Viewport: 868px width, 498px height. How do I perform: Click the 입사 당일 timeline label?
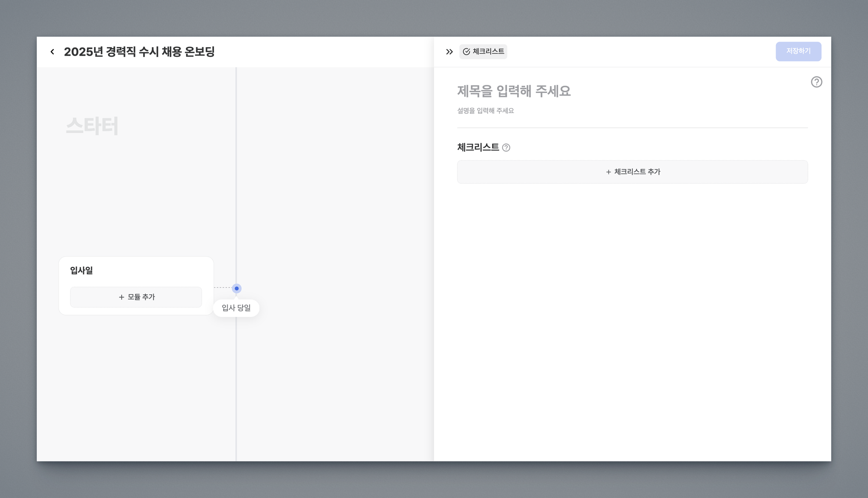pyautogui.click(x=236, y=308)
